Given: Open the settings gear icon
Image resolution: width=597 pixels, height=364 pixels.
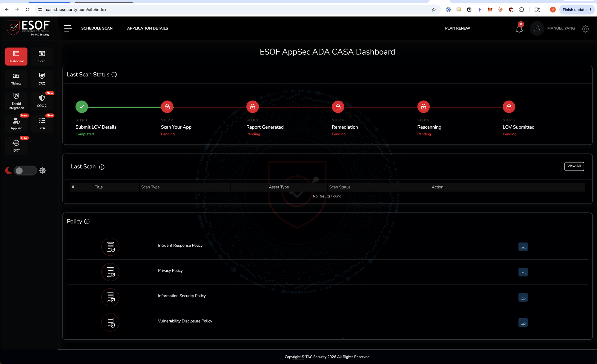Looking at the screenshot, I should click(x=585, y=29).
